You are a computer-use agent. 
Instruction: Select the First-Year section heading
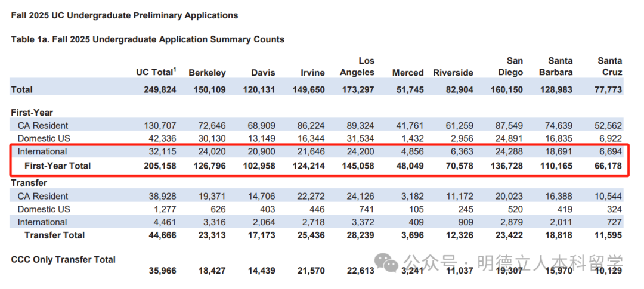[32, 113]
